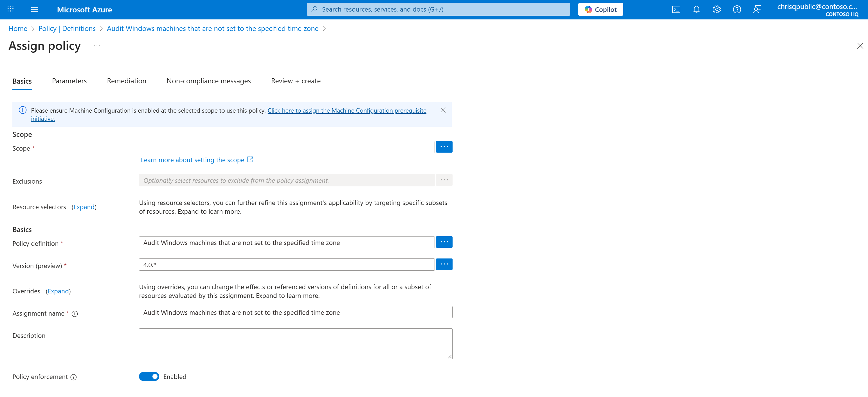Follow the Machine Configuration prerequisite initiative link
This screenshot has width=868, height=397.
click(347, 110)
